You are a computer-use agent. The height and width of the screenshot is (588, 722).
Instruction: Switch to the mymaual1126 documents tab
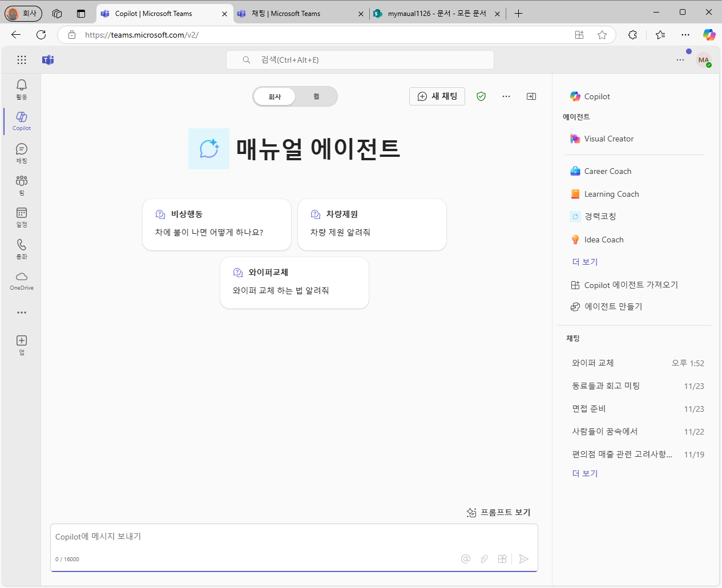tap(438, 14)
